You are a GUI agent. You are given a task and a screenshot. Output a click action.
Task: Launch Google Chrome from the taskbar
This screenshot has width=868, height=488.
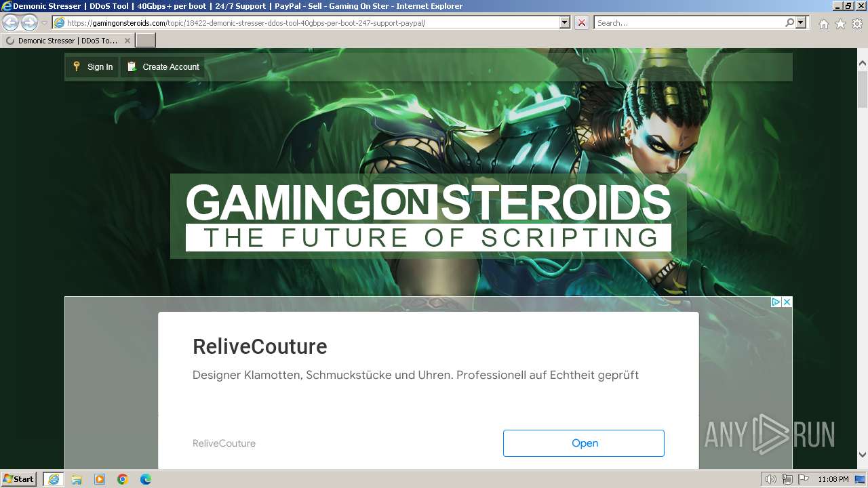tap(123, 479)
